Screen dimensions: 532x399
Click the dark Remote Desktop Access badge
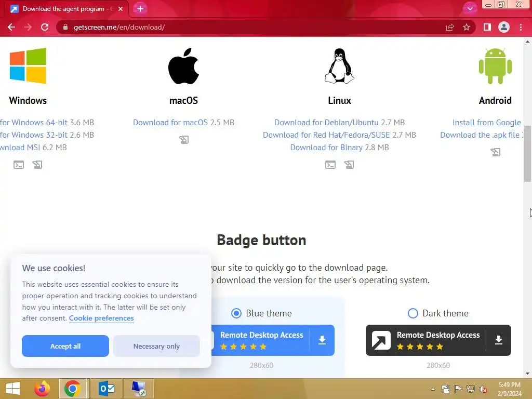pyautogui.click(x=438, y=340)
